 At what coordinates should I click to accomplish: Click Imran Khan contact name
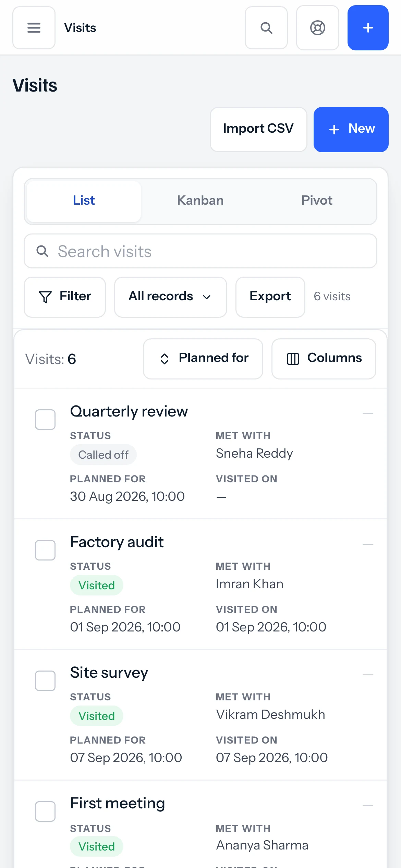click(250, 584)
